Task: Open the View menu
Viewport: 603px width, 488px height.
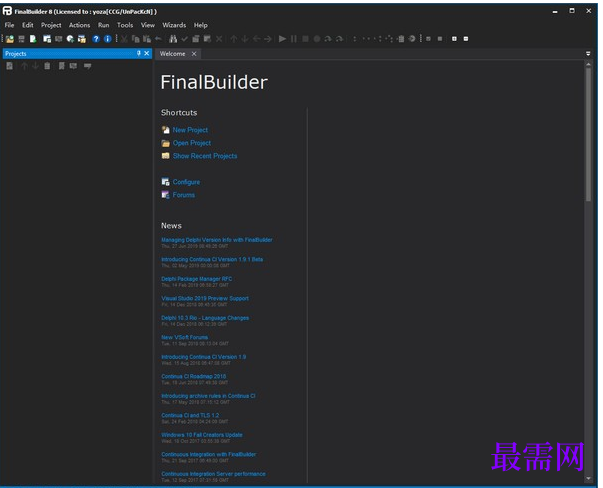Action: pos(148,25)
